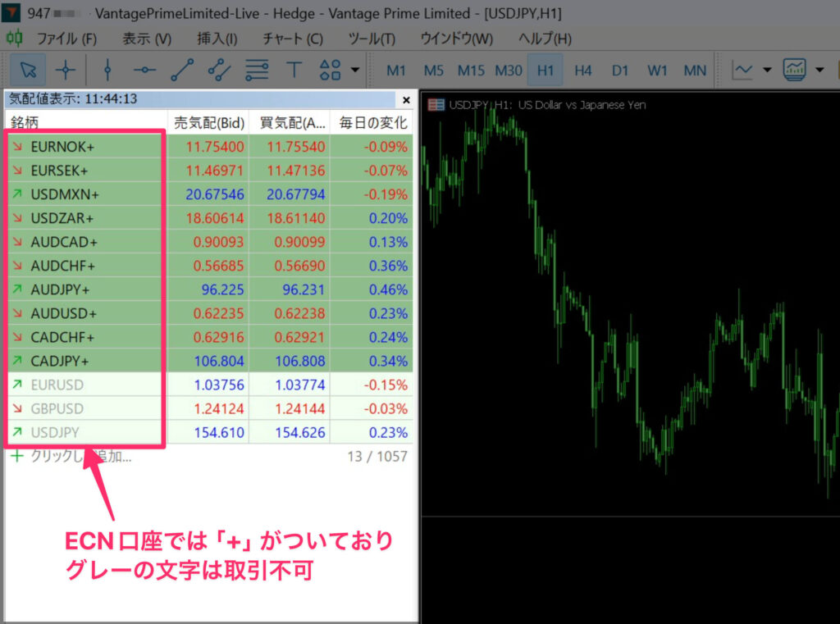Pick the horizontal line drawing tool
840x624 pixels.
144,70
